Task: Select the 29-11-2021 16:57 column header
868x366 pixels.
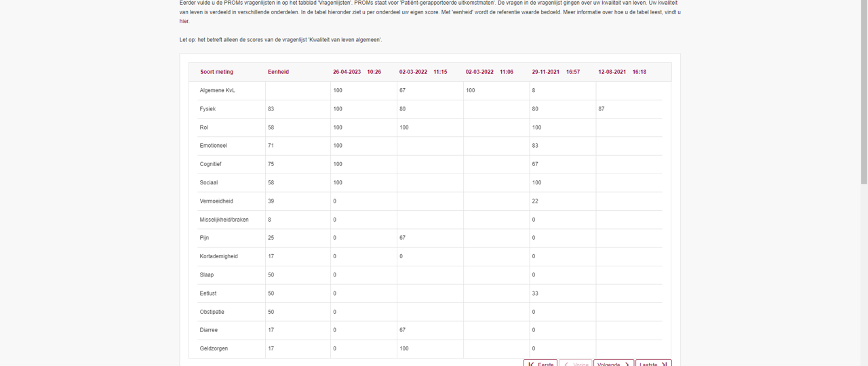Action: pos(555,72)
